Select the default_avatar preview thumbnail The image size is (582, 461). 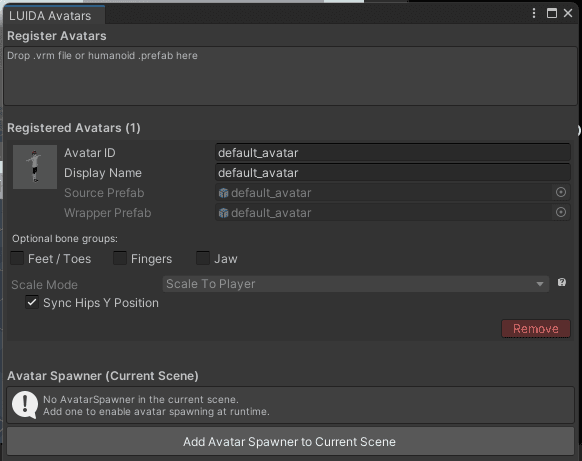pos(35,167)
